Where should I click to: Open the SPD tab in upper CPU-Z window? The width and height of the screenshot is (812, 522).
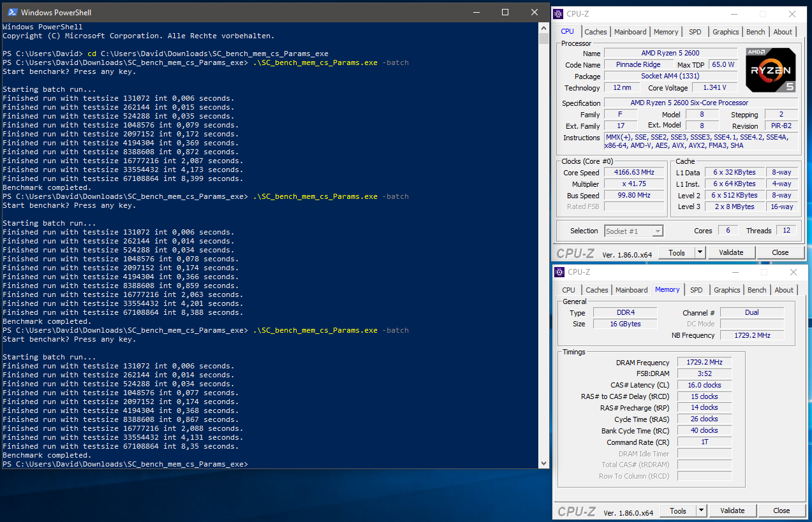695,32
